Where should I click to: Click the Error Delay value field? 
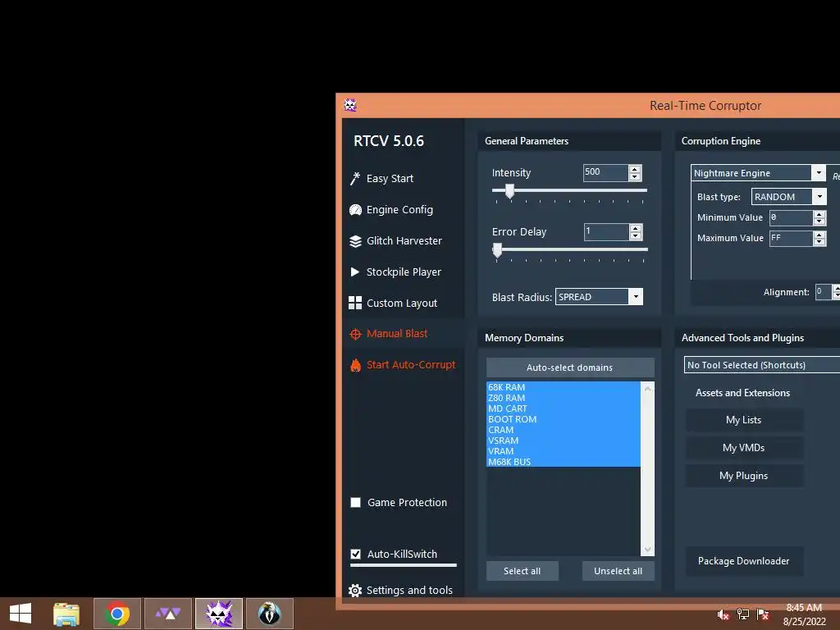[x=606, y=231]
